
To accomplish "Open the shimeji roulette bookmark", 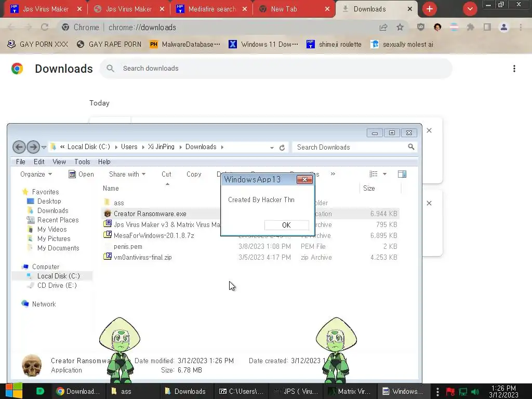I will click(334, 44).
